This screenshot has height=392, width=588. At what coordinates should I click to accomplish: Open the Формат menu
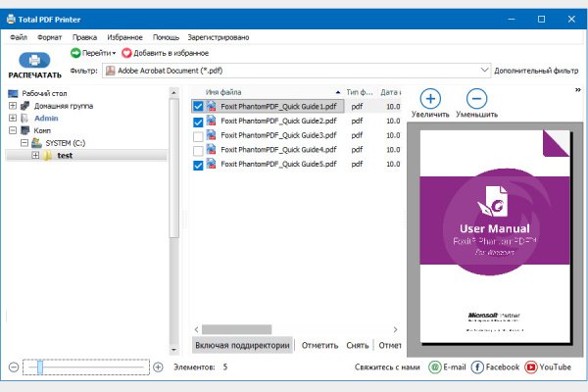point(50,37)
